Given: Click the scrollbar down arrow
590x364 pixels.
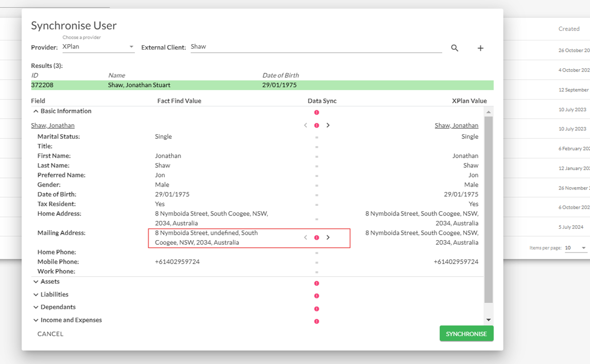Looking at the screenshot, I should [x=489, y=320].
